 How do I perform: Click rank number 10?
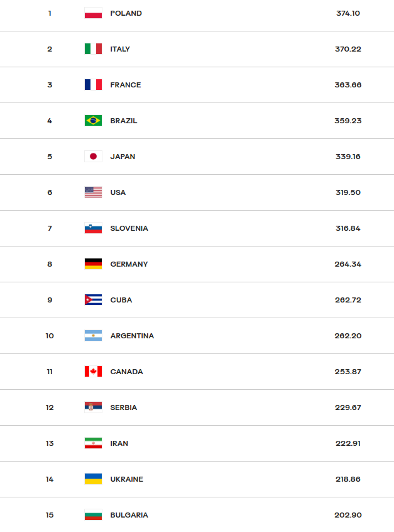coord(50,336)
